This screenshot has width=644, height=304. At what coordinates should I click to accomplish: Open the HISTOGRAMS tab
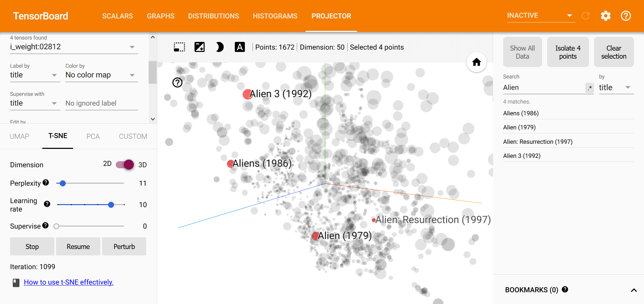tap(275, 16)
